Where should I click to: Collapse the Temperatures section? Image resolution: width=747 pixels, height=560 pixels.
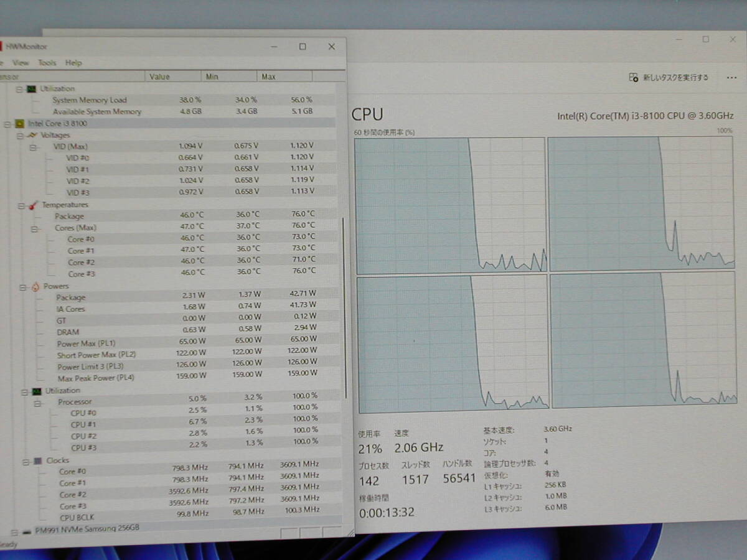point(21,205)
